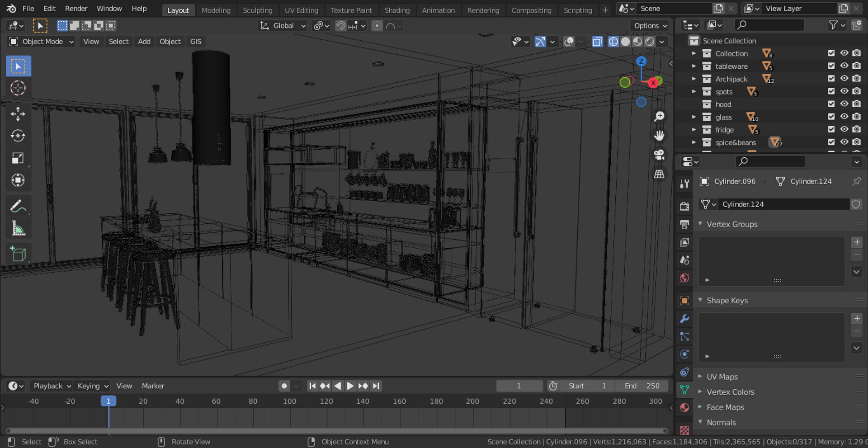Hide the Archipack collection with eye icon
The width and height of the screenshot is (868, 448).
844,79
